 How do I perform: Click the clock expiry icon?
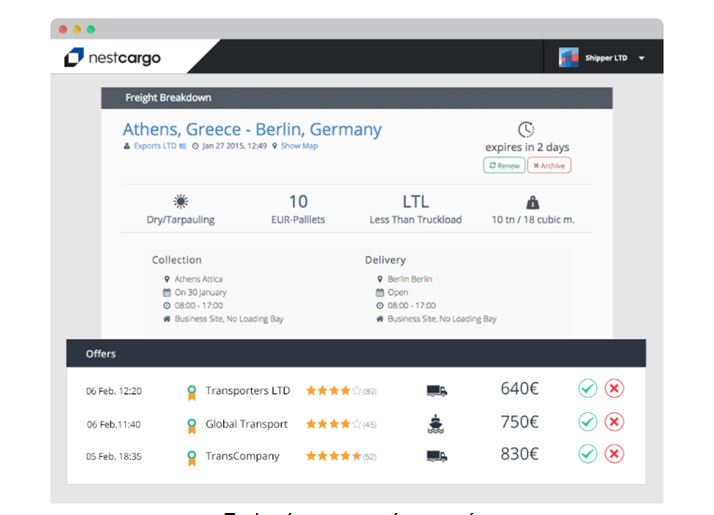(x=526, y=129)
